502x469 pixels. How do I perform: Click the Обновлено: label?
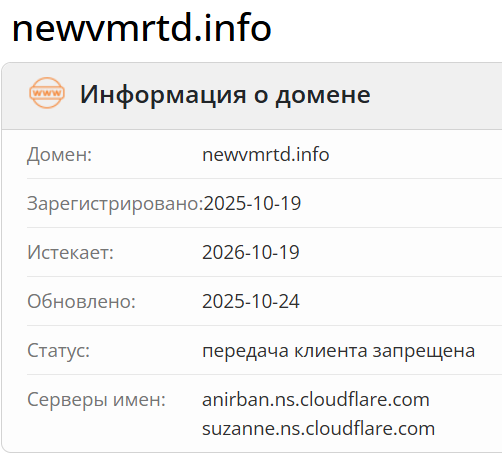(x=81, y=301)
